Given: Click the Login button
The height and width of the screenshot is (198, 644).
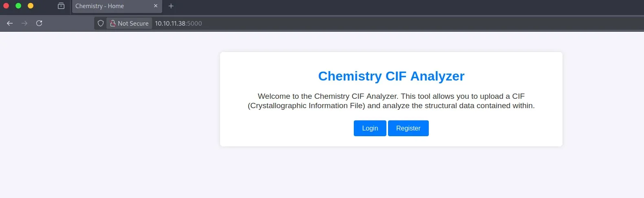Looking at the screenshot, I should [x=370, y=128].
